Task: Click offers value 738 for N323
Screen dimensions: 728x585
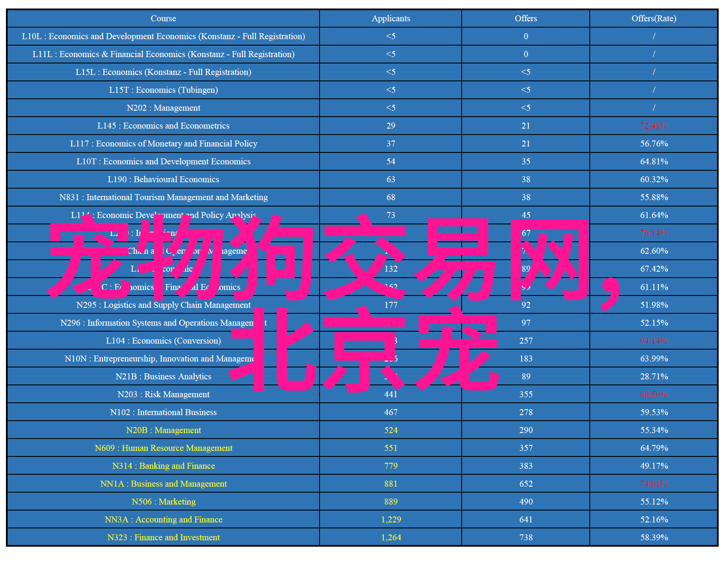Action: point(526,537)
